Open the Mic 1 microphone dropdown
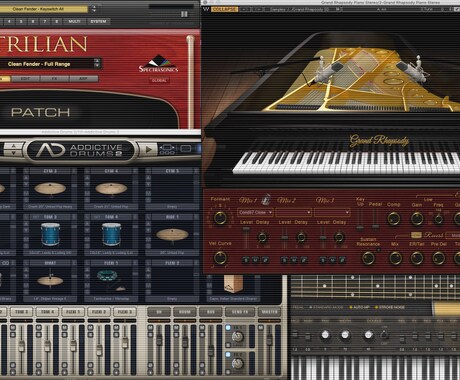The height and width of the screenshot is (380, 460). coord(255,212)
